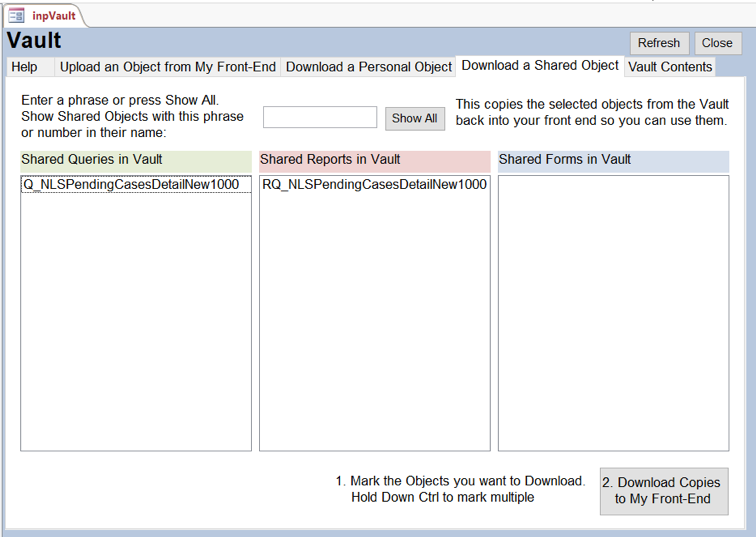
Task: Click the phrase search text box
Action: (x=320, y=118)
